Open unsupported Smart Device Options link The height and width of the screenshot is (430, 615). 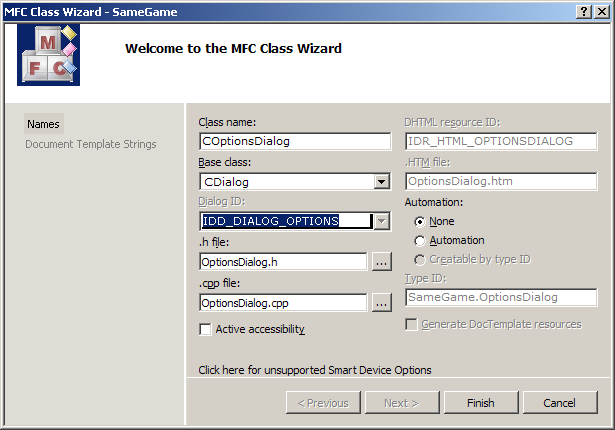[x=315, y=370]
